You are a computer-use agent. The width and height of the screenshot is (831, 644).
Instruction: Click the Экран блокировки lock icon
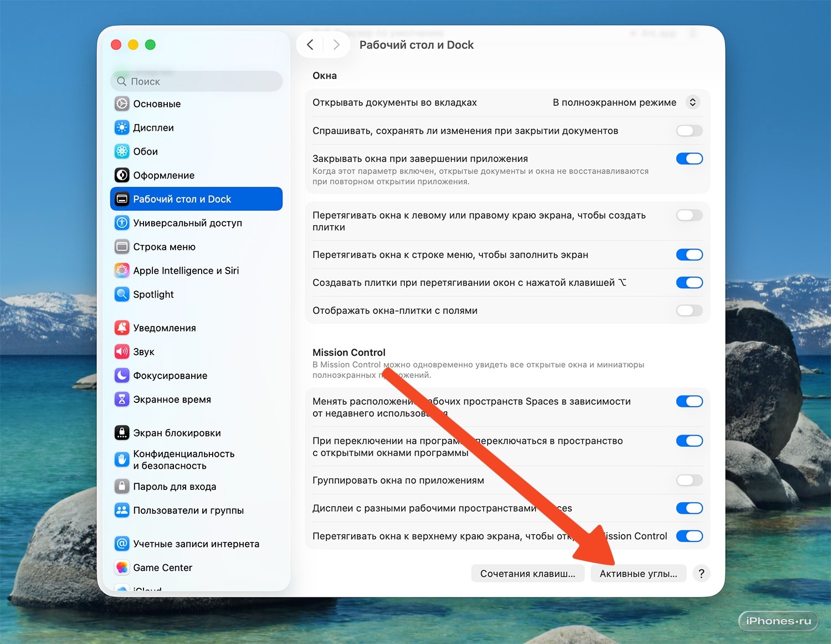(x=122, y=433)
